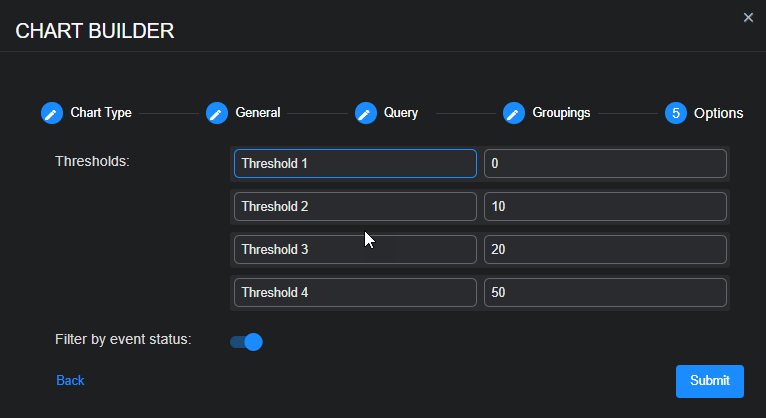
Task: Click the Chart Type step pencil icon
Action: [52, 113]
